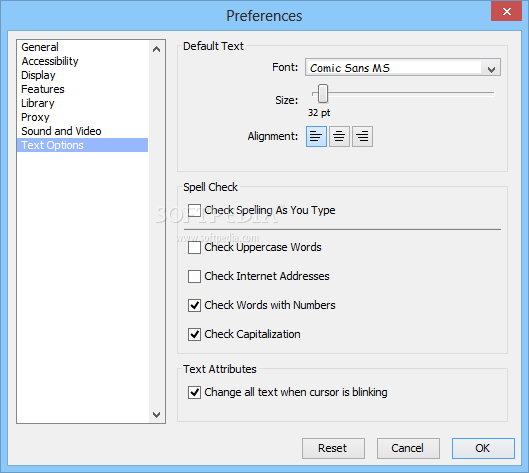Select left text alignment icon
529x473 pixels.
pos(316,136)
